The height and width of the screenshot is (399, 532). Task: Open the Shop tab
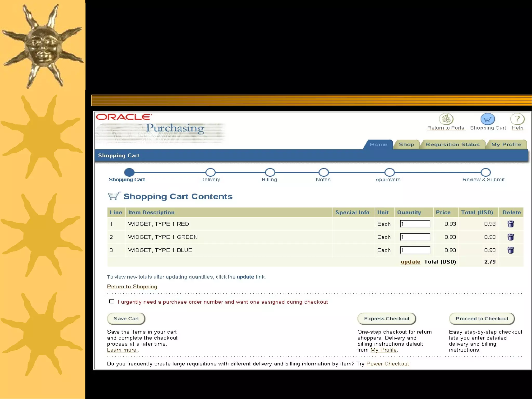click(x=406, y=144)
